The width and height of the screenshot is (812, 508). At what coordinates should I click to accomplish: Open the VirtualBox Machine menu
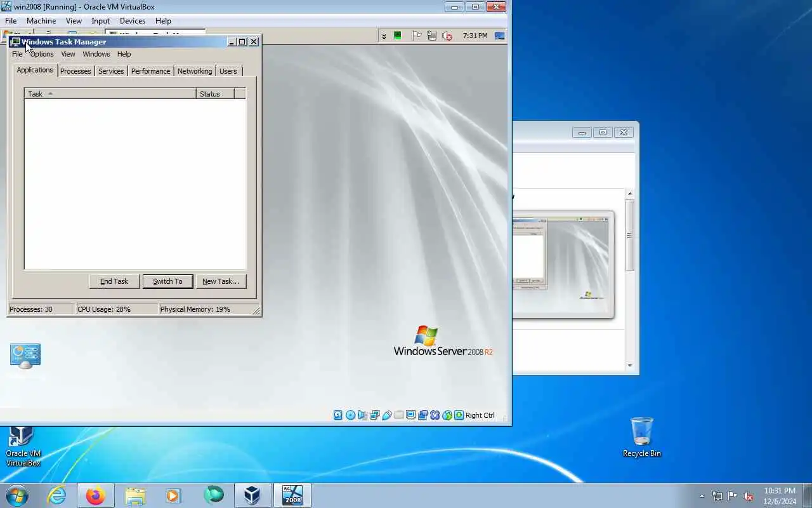(x=41, y=21)
